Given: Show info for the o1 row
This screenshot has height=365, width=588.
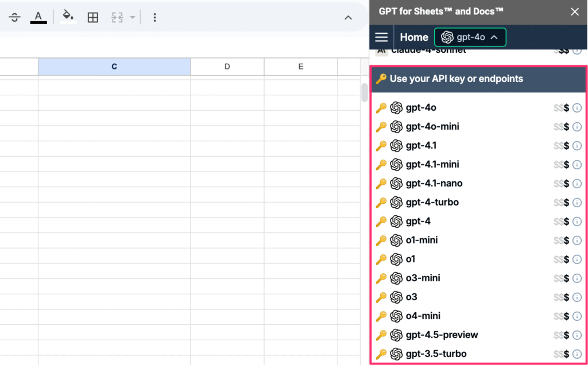Looking at the screenshot, I should coord(577,259).
